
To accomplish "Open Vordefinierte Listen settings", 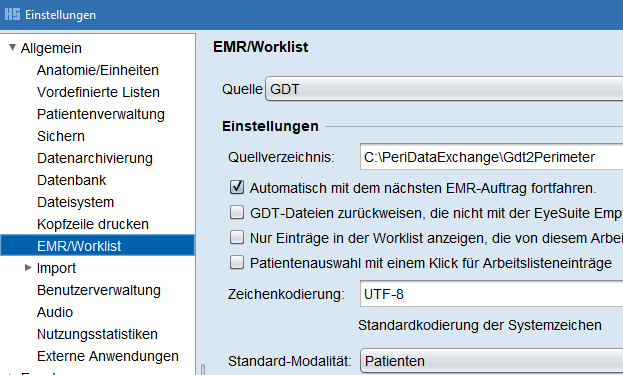I will tap(98, 92).
